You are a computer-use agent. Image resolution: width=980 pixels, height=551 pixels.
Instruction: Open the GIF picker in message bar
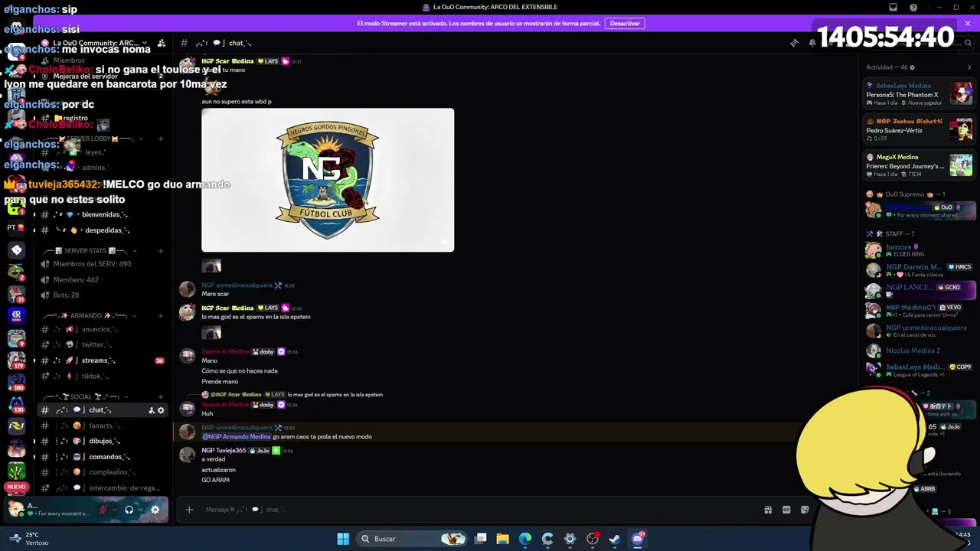pyautogui.click(x=786, y=510)
